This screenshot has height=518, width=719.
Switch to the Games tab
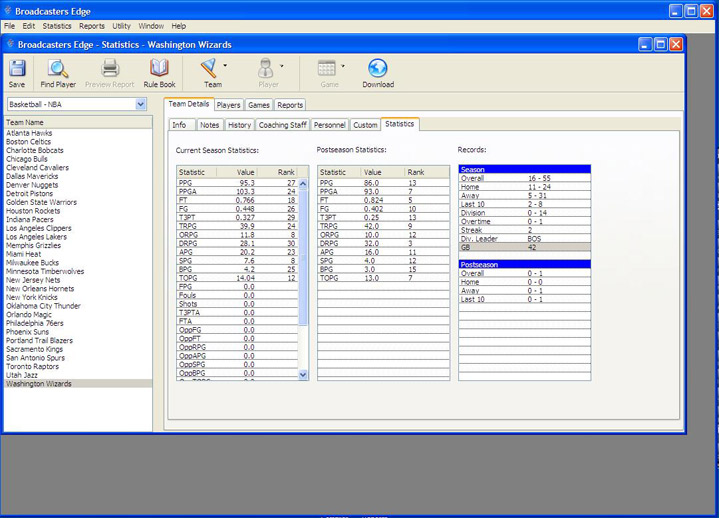click(259, 105)
